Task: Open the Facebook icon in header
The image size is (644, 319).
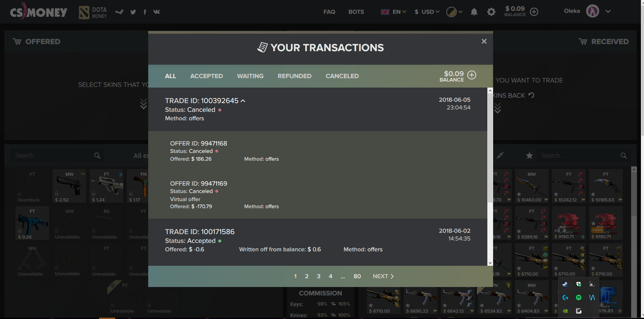Action: 145,12
